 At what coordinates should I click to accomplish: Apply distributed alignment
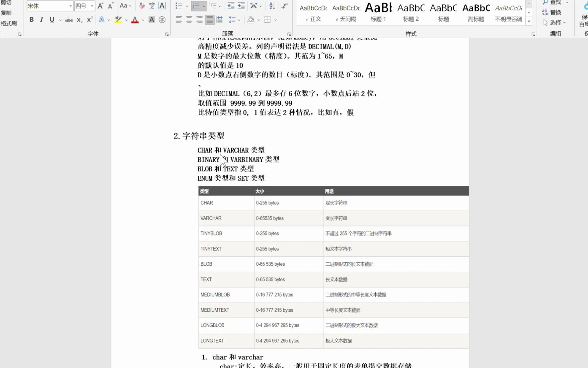[220, 20]
